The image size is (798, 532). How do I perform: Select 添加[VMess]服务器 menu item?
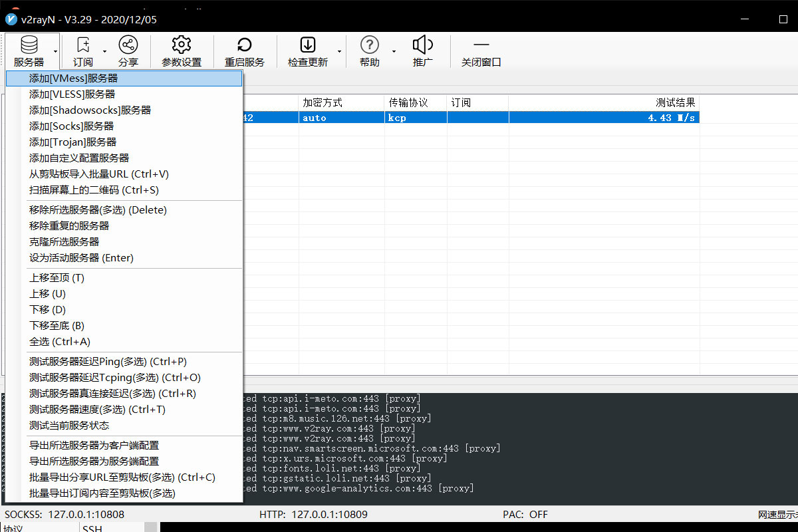click(124, 78)
